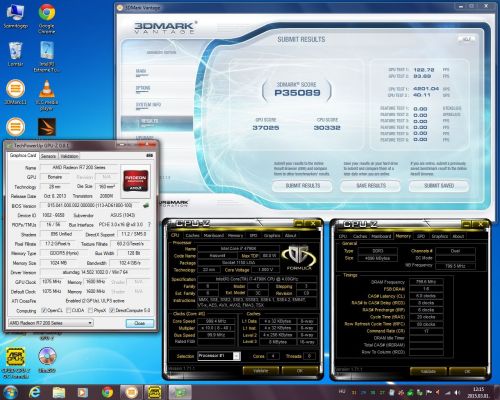Viewport: 500px width, 400px height.
Task: Click GPU-Z BIOS save chip icon
Action: 146,205
